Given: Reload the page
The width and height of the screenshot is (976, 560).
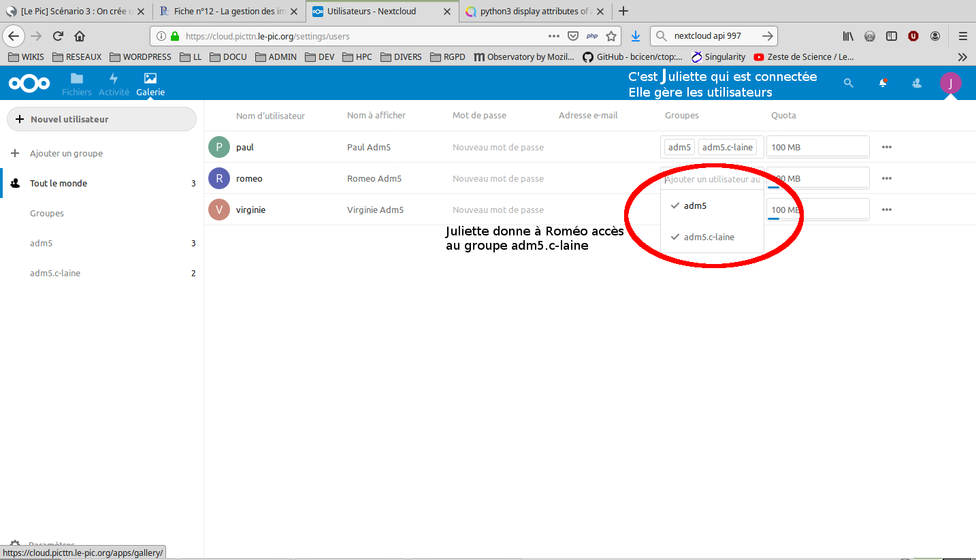Looking at the screenshot, I should (59, 36).
